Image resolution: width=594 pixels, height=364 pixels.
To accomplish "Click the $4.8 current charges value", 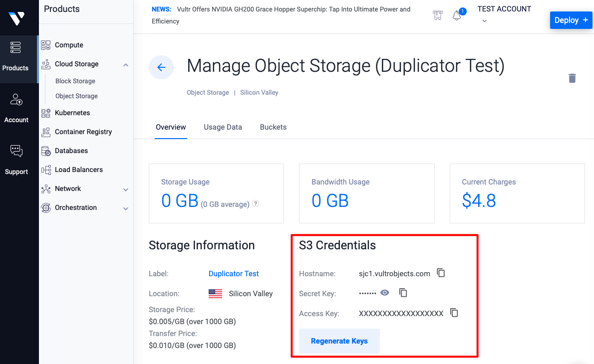I will click(479, 200).
